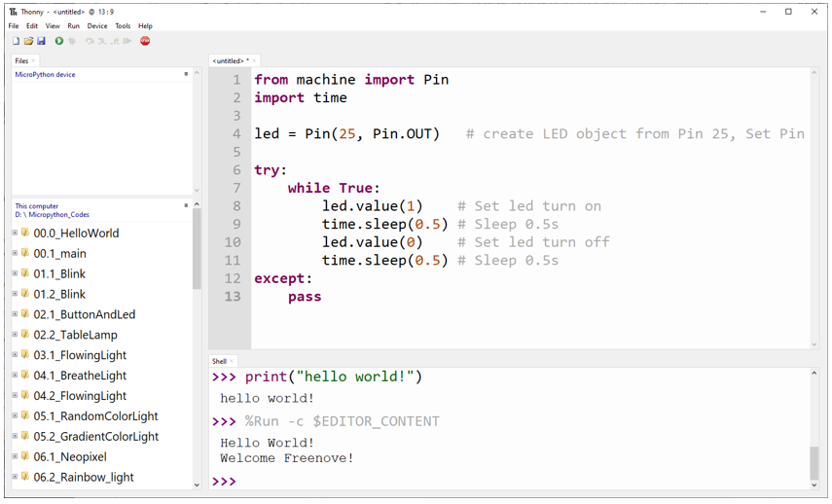Expand the 00.0_HelloWorld folder
The width and height of the screenshot is (832, 504).
coord(15,233)
